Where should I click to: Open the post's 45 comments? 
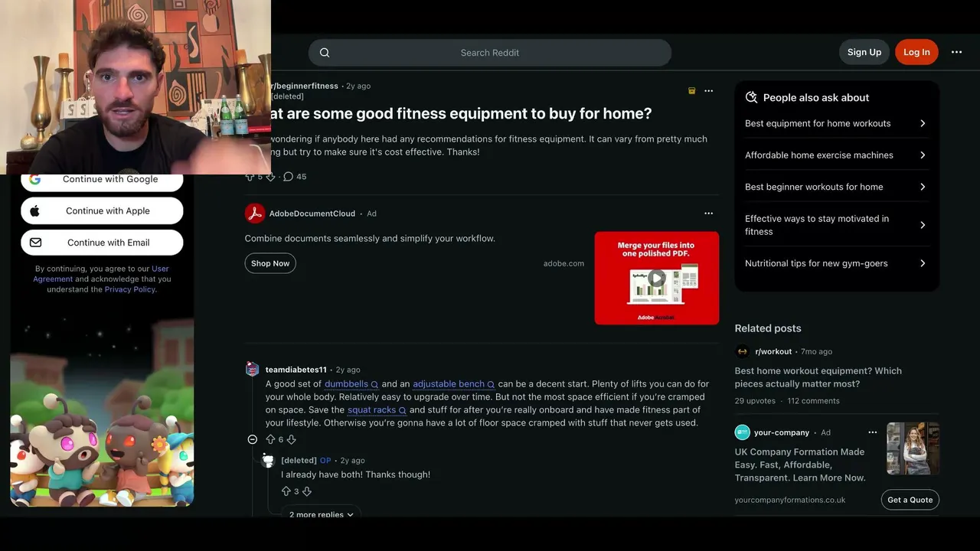[295, 177]
